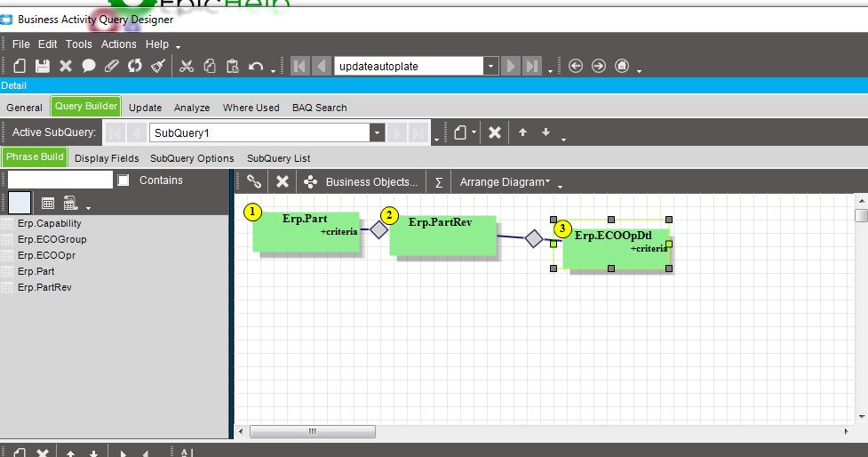This screenshot has width=868, height=457.
Task: Delete diagram item with X icon
Action: (x=283, y=181)
